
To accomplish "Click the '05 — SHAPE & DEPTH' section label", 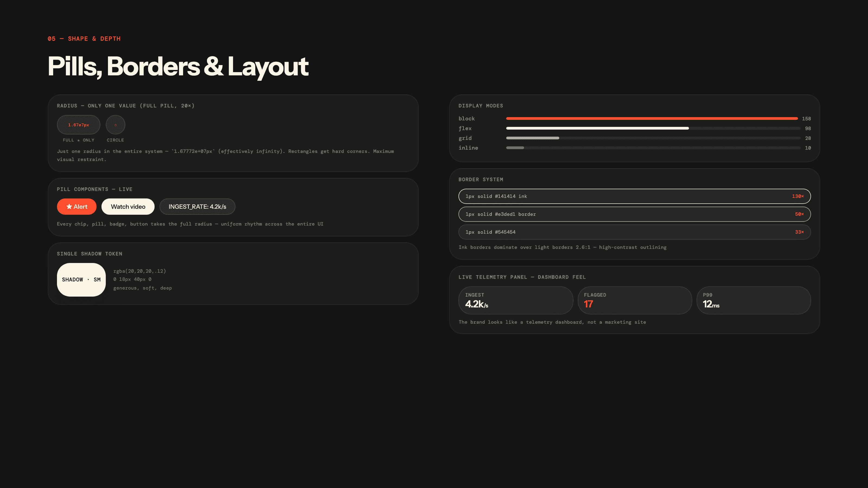I will (x=84, y=39).
